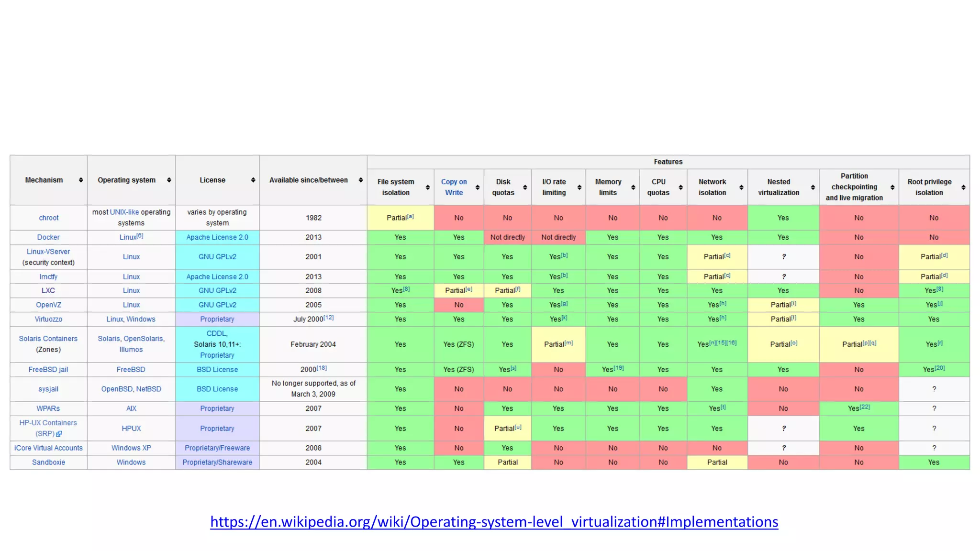Click Windows XP operating system link
Screen dimensions: 980x551
[131, 448]
